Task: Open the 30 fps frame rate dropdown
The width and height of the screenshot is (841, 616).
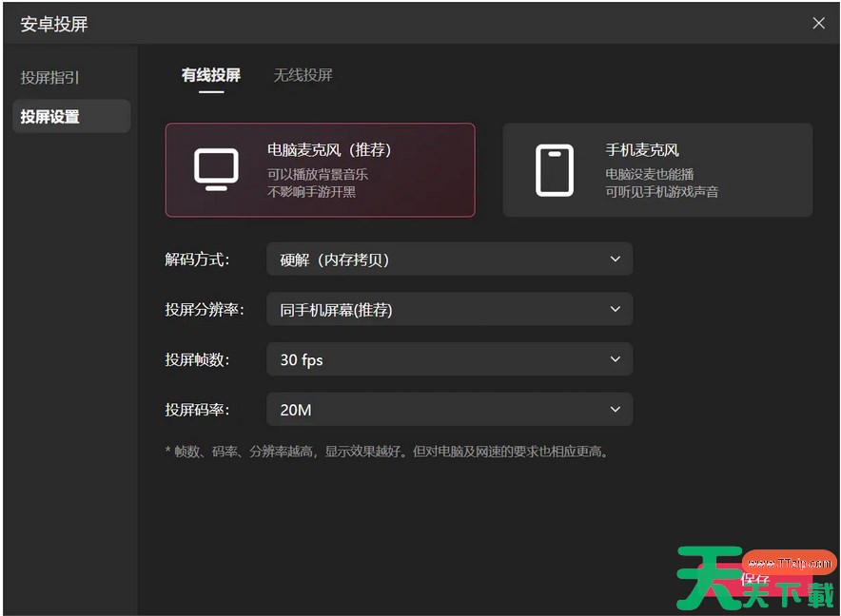Action: [449, 359]
